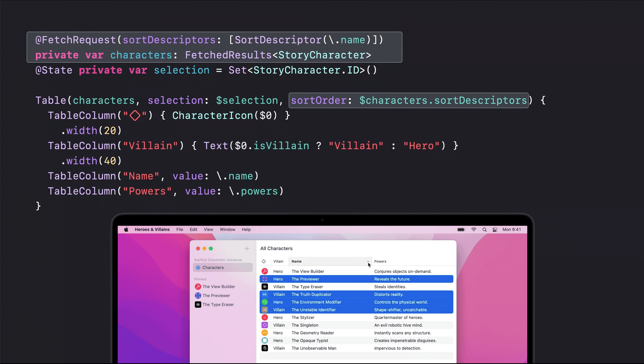Viewport: 644px width, 364px height.
Task: Open the Apple menu
Action: (x=126, y=229)
